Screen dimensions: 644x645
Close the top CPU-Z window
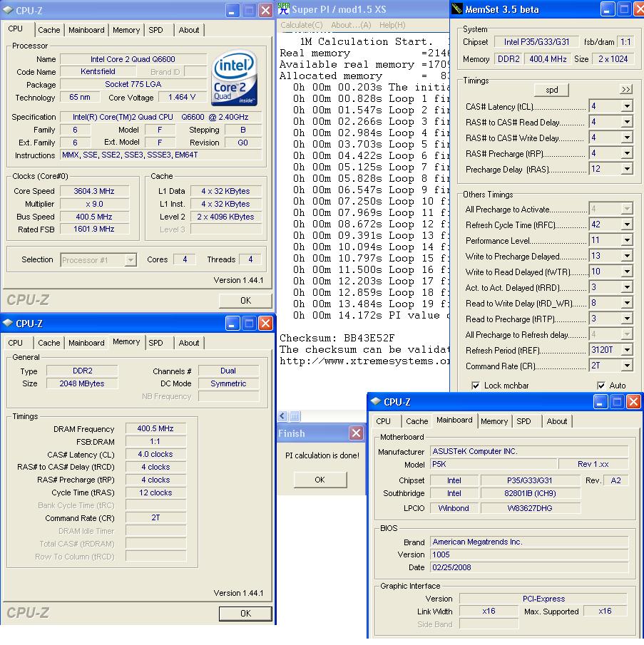(x=265, y=10)
